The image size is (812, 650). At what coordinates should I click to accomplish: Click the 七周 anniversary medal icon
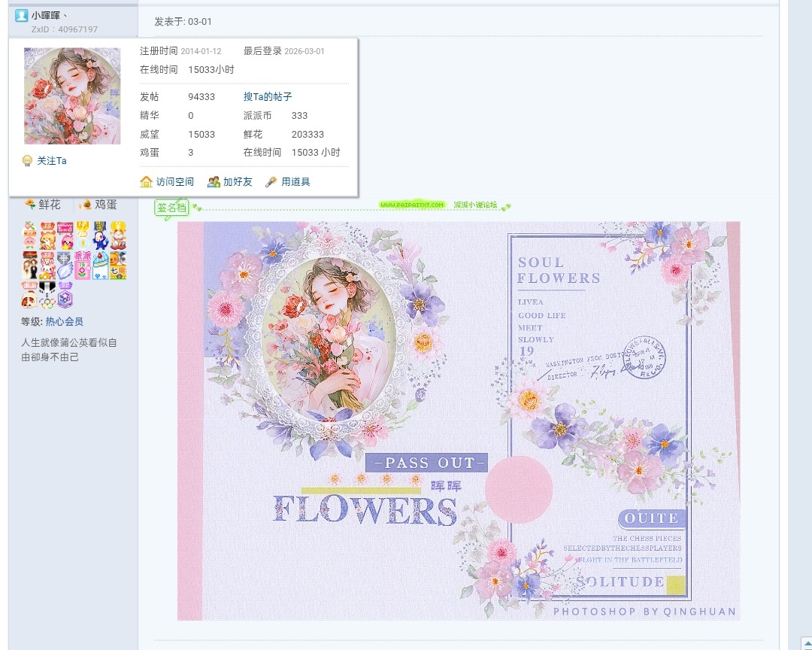(118, 271)
